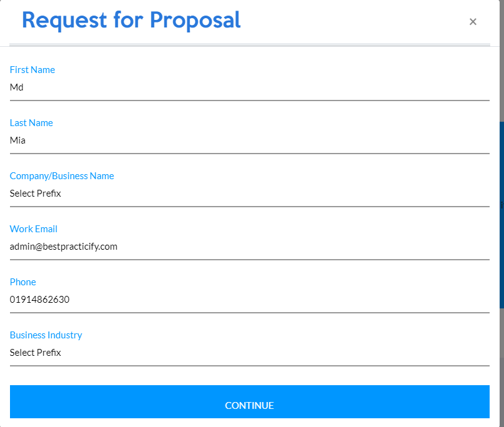Click the "Mia" last name text
The height and width of the screenshot is (427, 504).
click(x=17, y=141)
